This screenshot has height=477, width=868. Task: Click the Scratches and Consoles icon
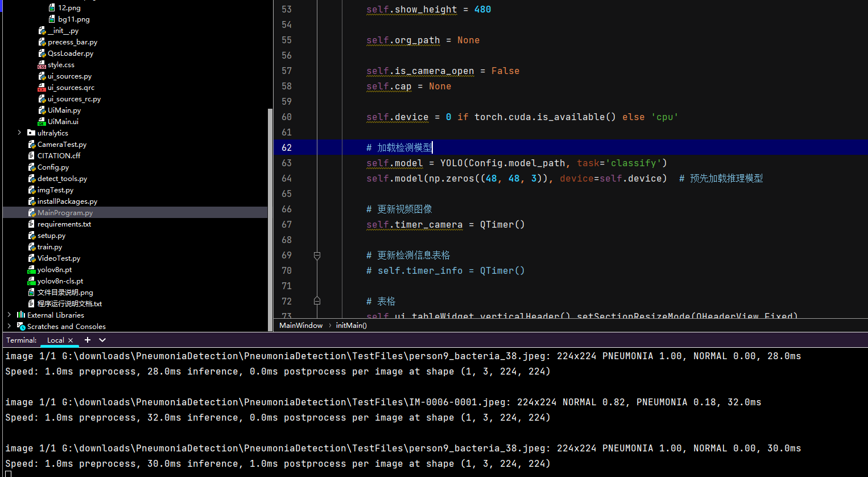(x=21, y=326)
